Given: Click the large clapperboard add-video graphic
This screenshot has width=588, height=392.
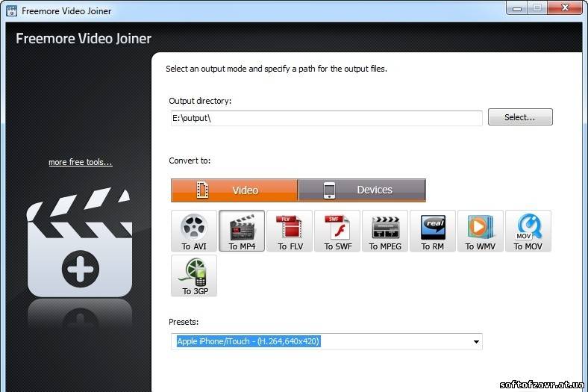Looking at the screenshot, I should point(80,243).
